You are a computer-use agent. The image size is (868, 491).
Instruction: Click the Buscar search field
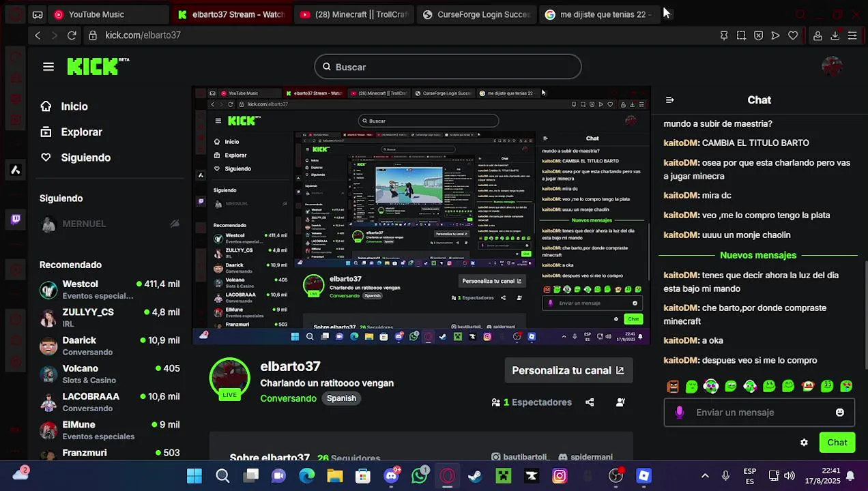click(x=448, y=67)
